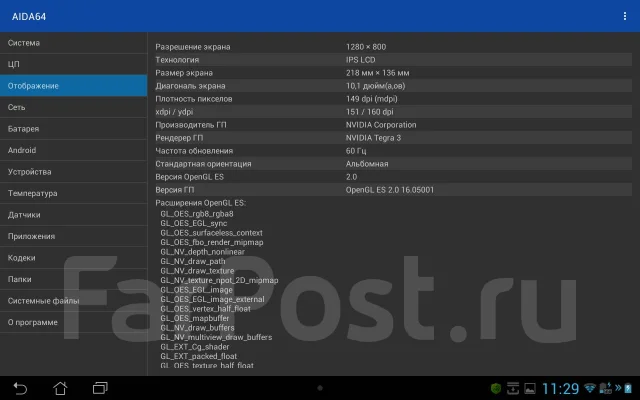
Task: Tap the green shield notification icon
Action: (496, 388)
